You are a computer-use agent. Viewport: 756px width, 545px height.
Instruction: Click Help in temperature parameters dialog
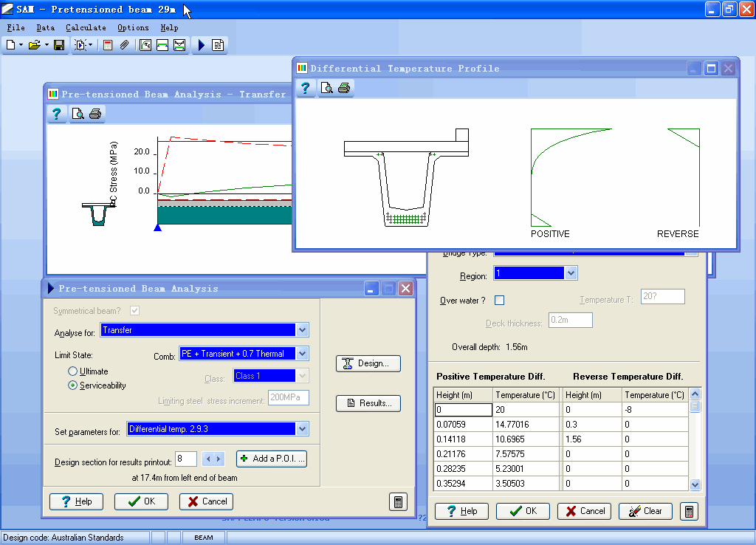(x=462, y=511)
